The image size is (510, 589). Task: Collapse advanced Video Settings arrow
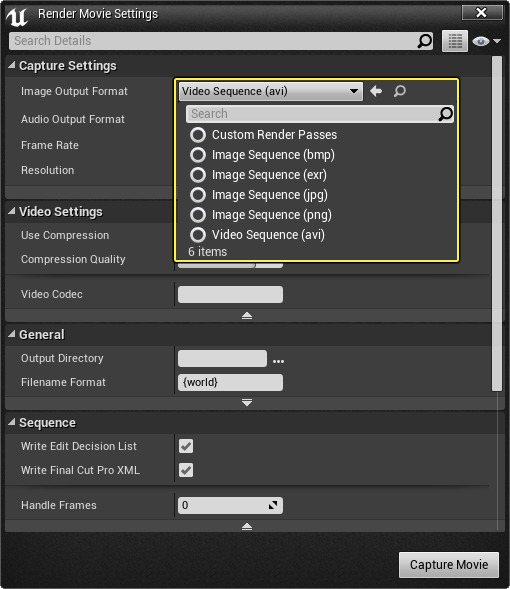pyautogui.click(x=247, y=316)
